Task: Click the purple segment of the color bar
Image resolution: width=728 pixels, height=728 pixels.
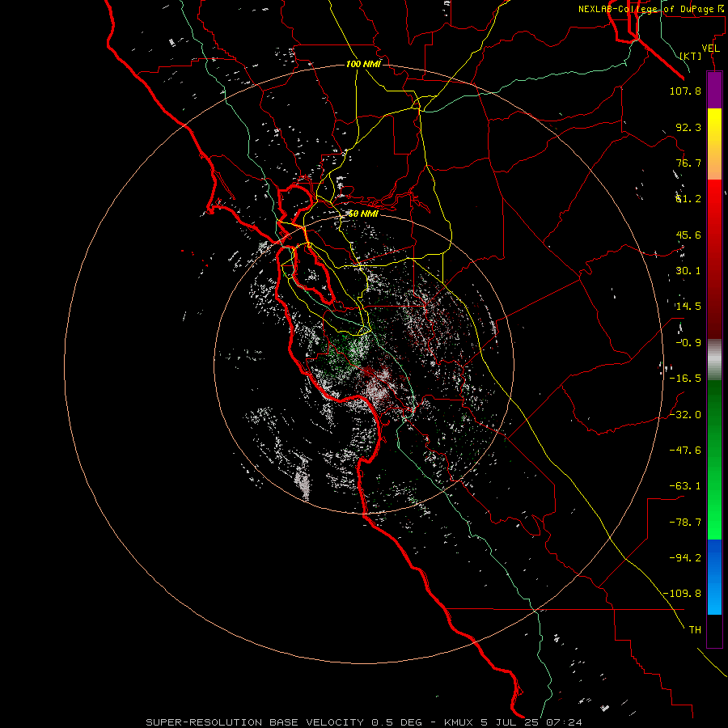Action: point(714,90)
